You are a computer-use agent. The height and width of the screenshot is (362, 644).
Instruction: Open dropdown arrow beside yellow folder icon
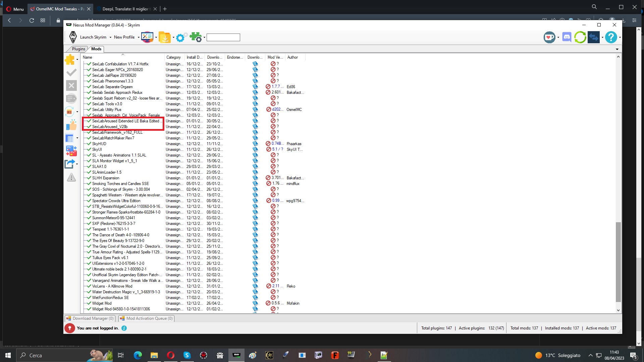tap(173, 38)
